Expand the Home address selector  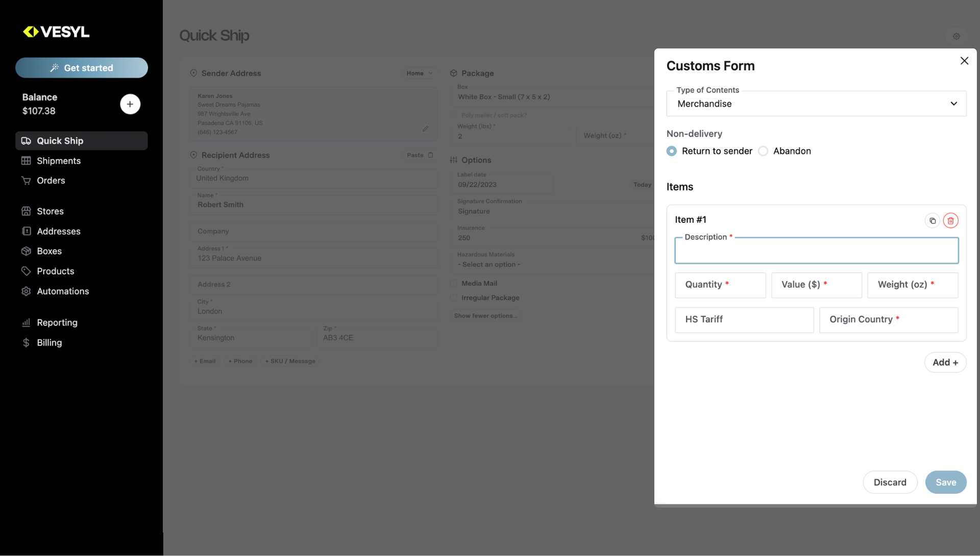(420, 73)
